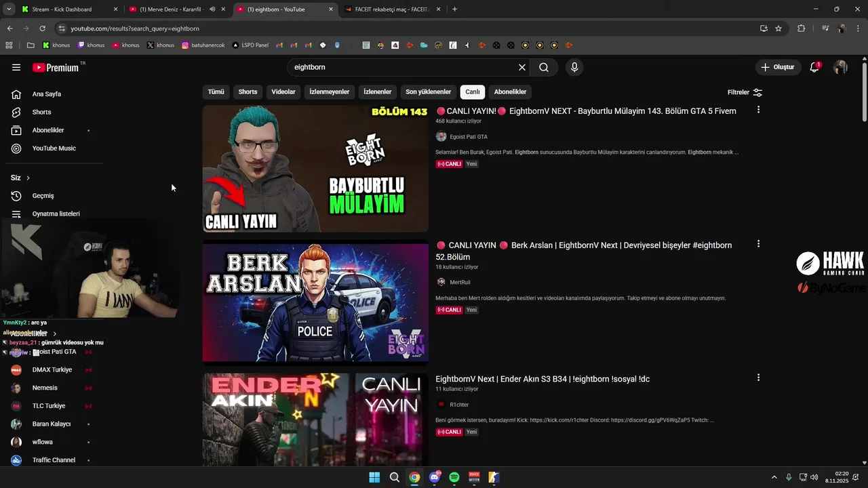The image size is (868, 488).
Task: Bookmark this page with the star
Action: pos(778,28)
